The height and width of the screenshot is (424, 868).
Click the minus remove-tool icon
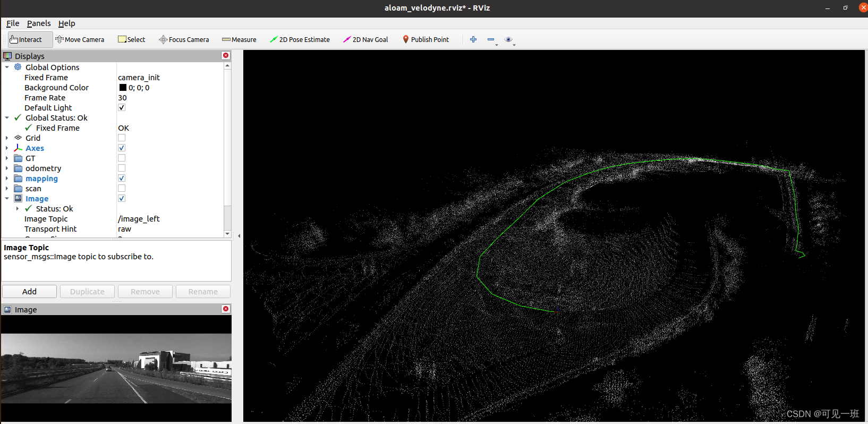491,39
